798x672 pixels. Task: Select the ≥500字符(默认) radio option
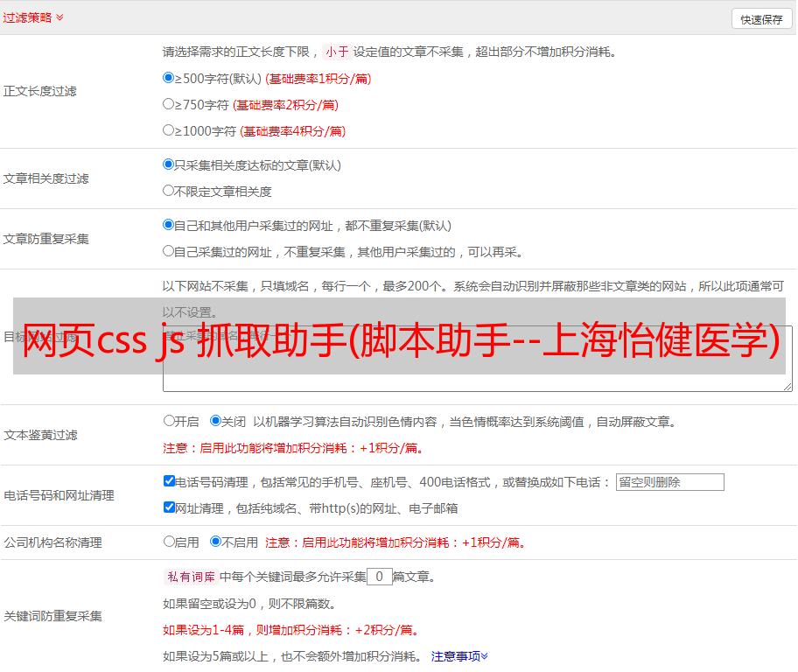tap(168, 77)
